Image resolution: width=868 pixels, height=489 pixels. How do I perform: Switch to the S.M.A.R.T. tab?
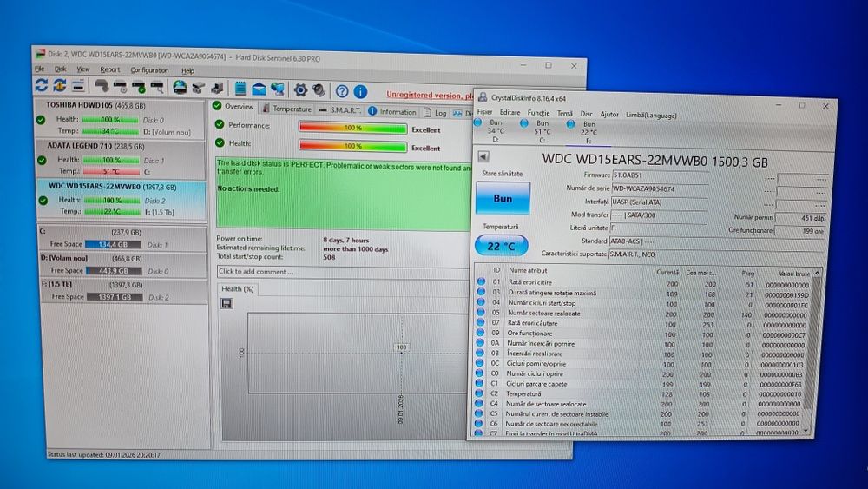(340, 110)
